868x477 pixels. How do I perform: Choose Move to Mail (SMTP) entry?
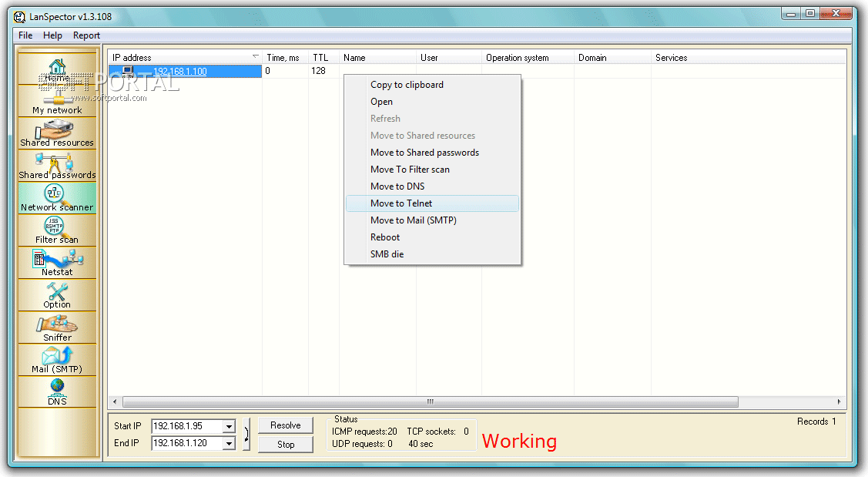coord(432,220)
